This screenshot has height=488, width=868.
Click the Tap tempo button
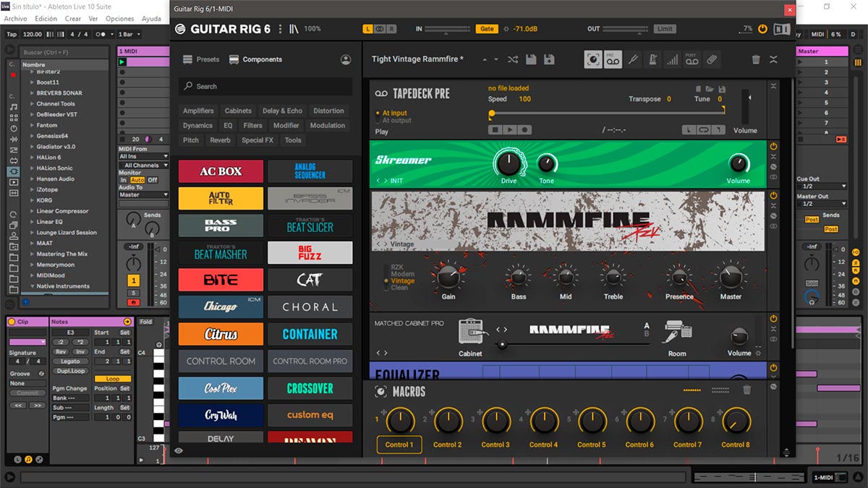point(12,34)
